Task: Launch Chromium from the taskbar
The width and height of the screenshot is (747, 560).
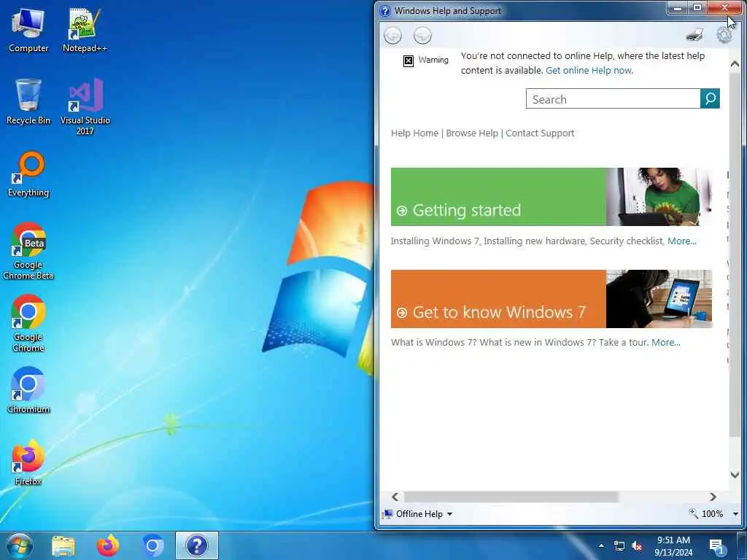Action: 152,545
